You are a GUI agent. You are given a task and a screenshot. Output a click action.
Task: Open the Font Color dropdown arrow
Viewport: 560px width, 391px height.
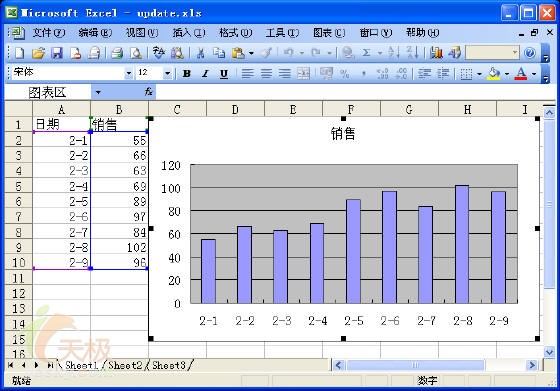(534, 74)
